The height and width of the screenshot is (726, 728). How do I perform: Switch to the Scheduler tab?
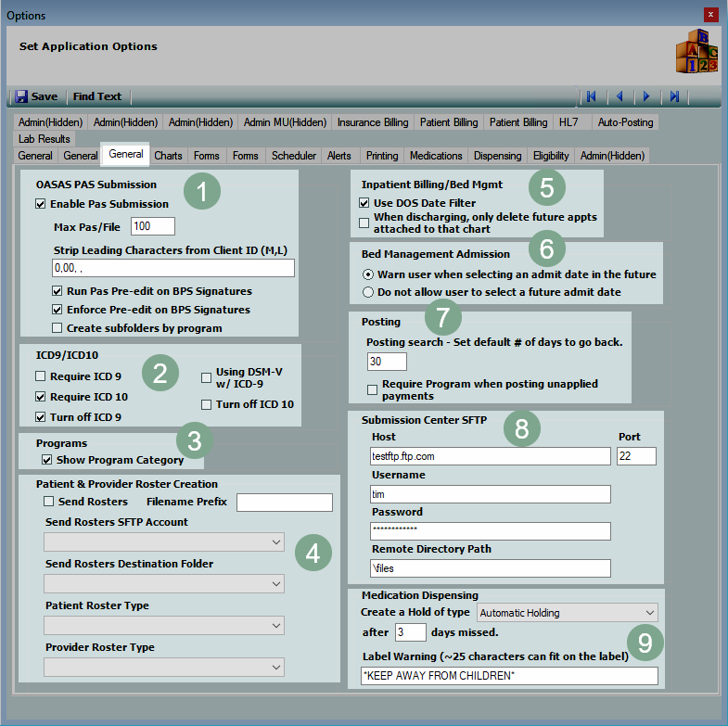click(x=293, y=156)
